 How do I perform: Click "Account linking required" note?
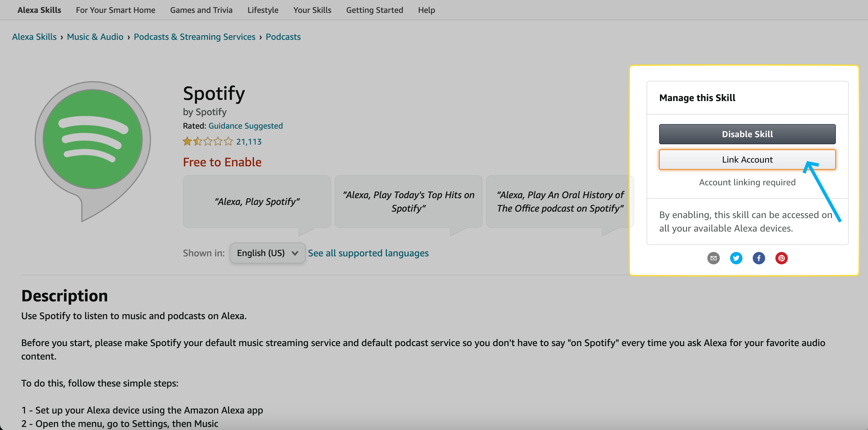pos(747,182)
